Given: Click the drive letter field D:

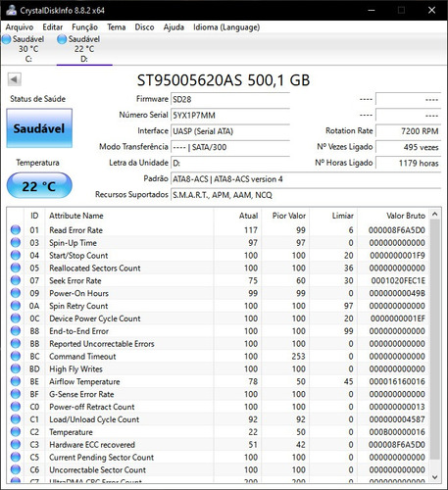Looking at the screenshot, I should (230, 163).
